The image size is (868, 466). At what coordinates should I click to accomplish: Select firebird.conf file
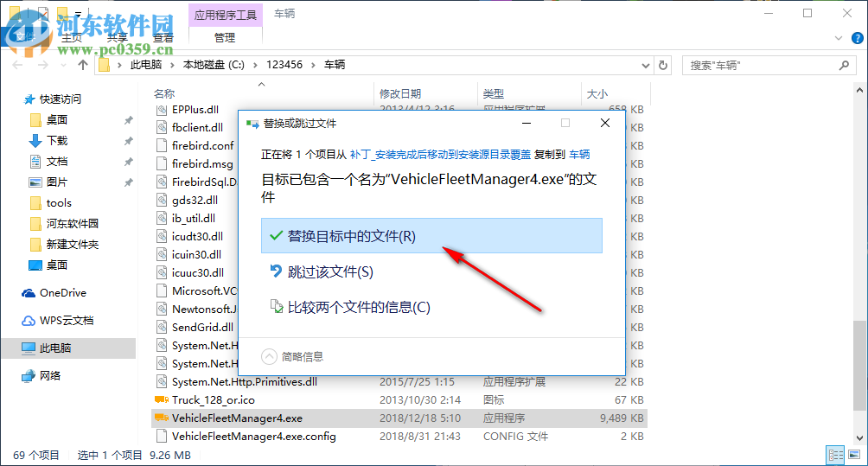point(202,145)
